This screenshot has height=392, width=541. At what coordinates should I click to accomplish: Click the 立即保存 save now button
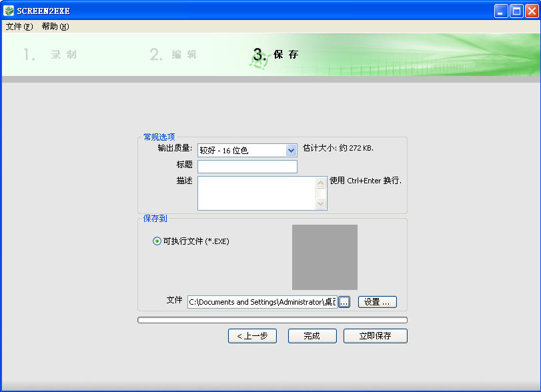[x=376, y=336]
